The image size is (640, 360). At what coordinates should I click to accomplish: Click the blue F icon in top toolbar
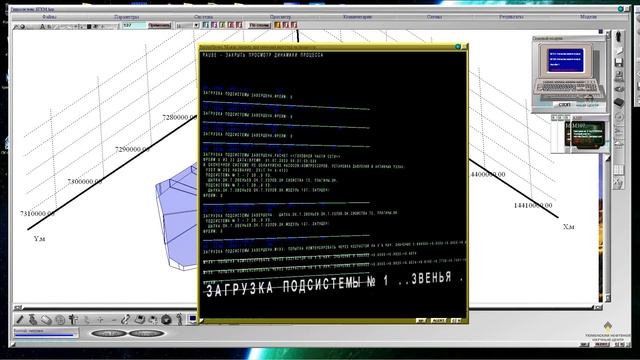(x=206, y=25)
